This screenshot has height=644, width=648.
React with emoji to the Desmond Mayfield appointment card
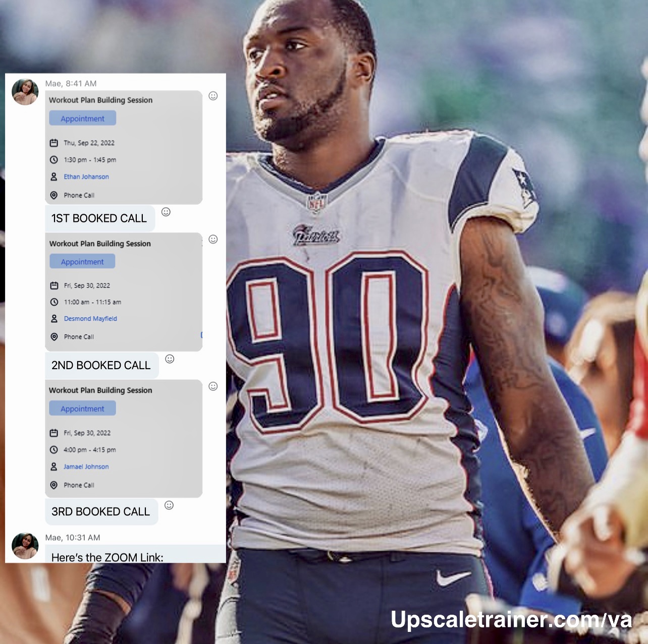pyautogui.click(x=213, y=239)
